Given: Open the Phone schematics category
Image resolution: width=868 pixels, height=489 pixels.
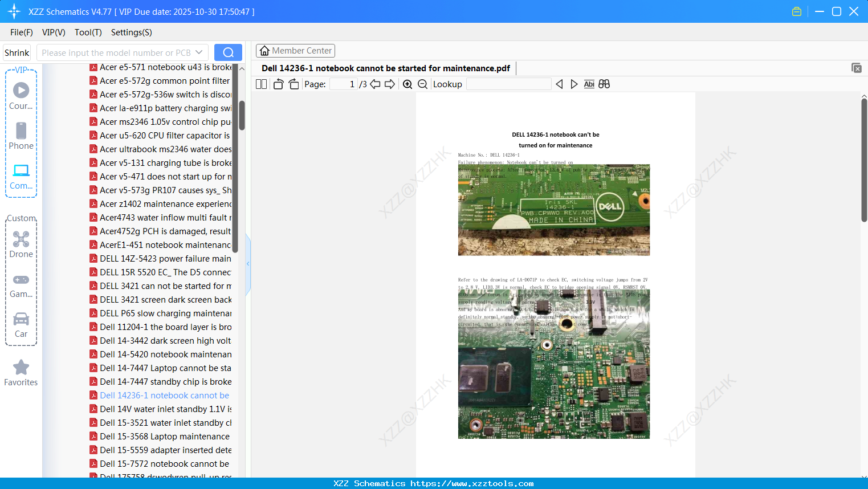Looking at the screenshot, I should (x=21, y=136).
